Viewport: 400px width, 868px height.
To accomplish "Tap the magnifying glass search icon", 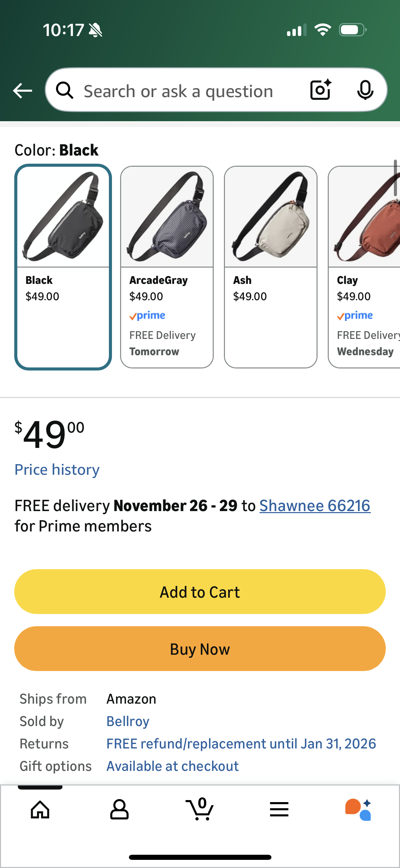I will [x=64, y=91].
